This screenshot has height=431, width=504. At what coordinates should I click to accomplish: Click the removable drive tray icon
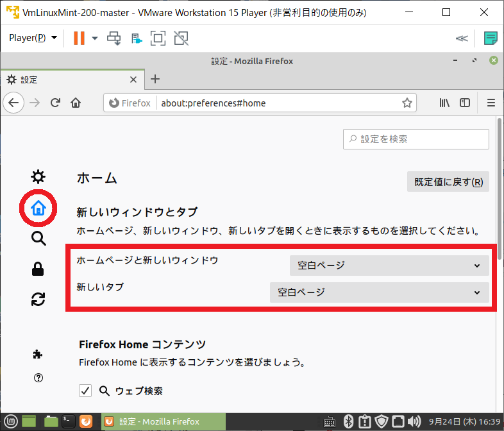(x=398, y=421)
